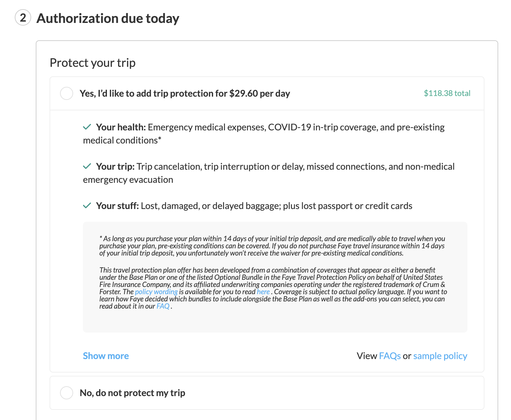Click the $118.38 total price
Screen dimensions: 511x420
[x=447, y=93]
